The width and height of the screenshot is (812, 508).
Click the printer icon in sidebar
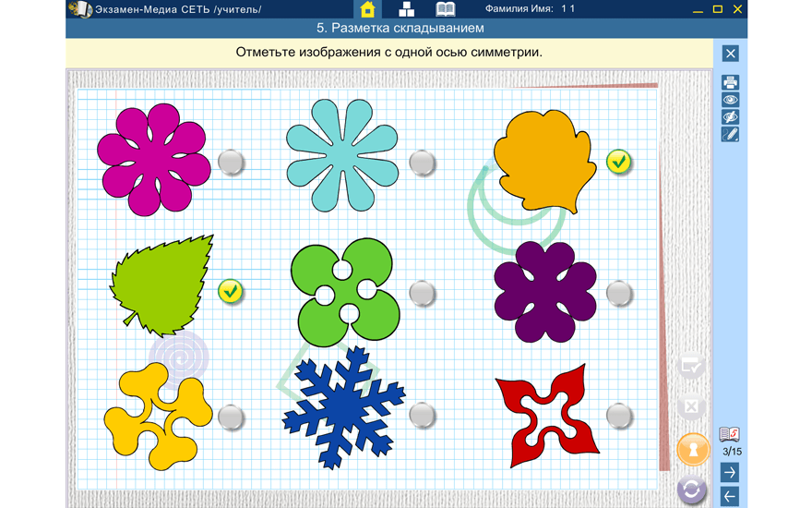tap(730, 82)
